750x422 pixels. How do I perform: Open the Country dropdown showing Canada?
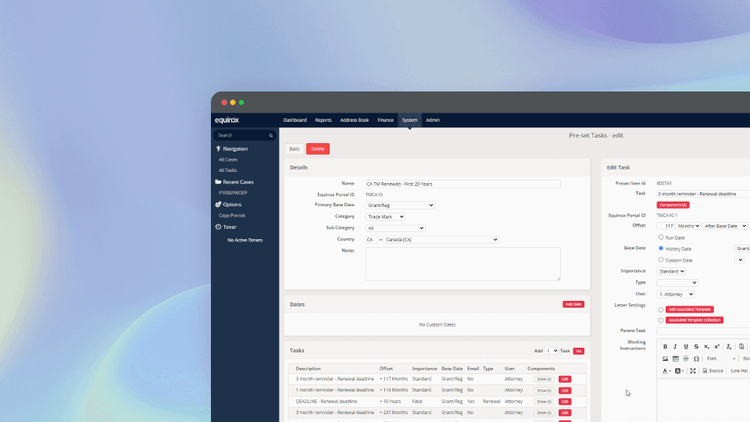click(441, 240)
